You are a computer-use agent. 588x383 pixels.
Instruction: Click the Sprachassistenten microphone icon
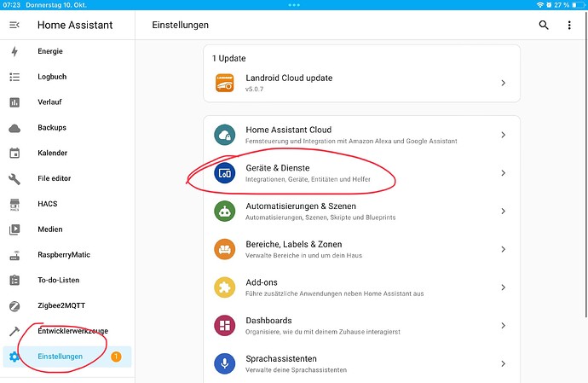(x=225, y=363)
